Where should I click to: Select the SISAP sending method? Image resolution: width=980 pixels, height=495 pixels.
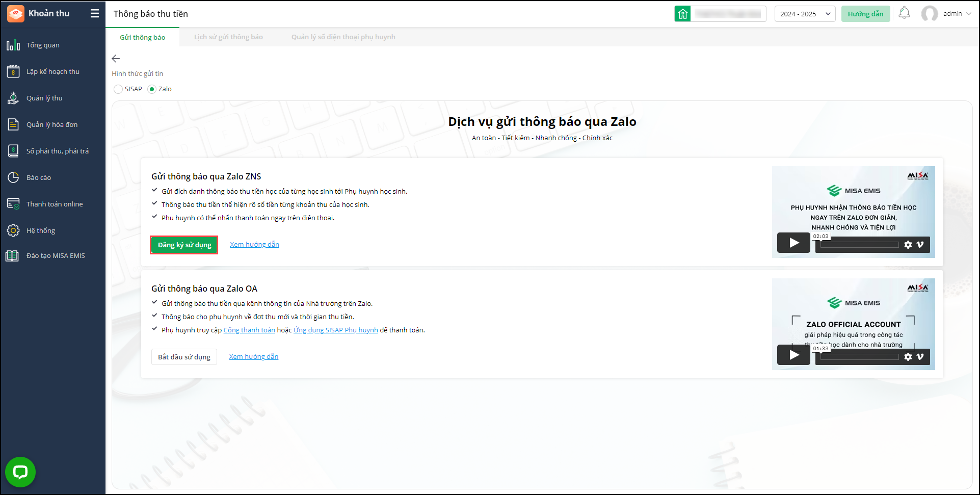click(x=118, y=89)
